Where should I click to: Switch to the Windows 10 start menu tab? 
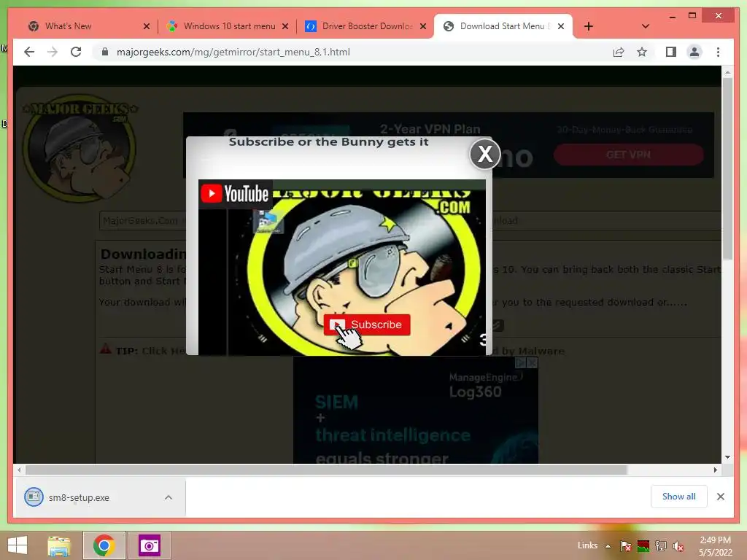pos(229,26)
